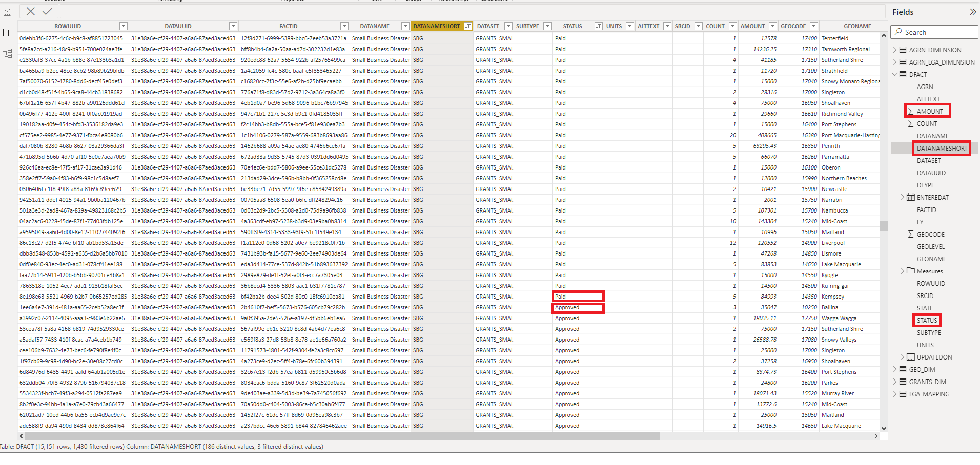Click the DATANAMESHORT active filter icon
Image resolution: width=980 pixels, height=465 pixels.
[468, 26]
